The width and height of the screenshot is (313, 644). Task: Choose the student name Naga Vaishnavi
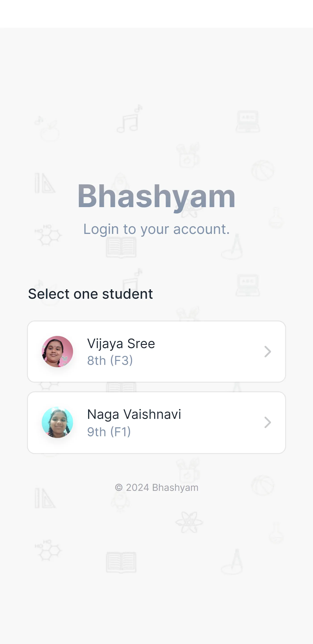(x=134, y=414)
